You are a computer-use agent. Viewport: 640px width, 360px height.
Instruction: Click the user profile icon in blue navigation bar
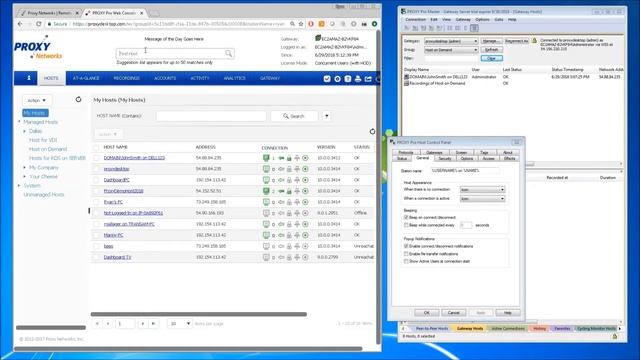click(29, 78)
